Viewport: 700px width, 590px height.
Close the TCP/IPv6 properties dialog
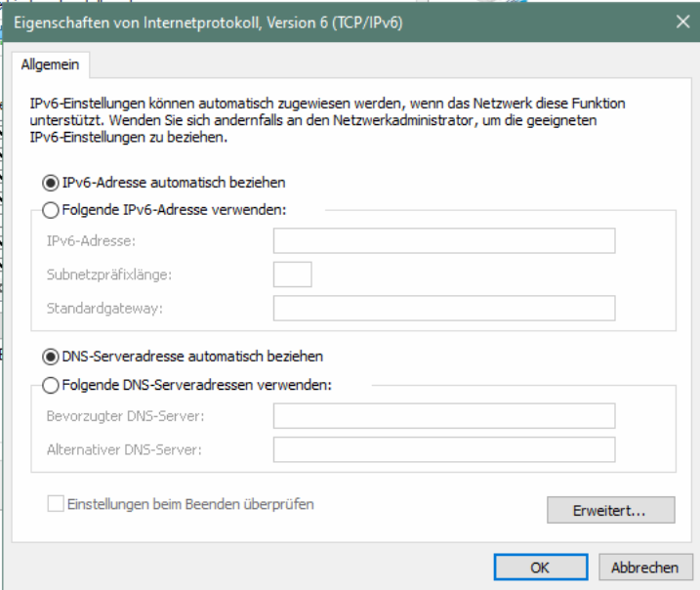tap(682, 21)
